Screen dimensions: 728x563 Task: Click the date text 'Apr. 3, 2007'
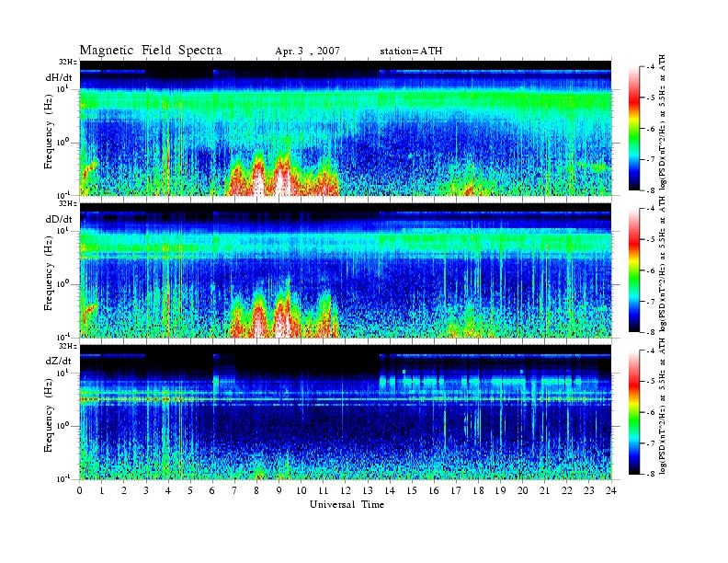(307, 52)
